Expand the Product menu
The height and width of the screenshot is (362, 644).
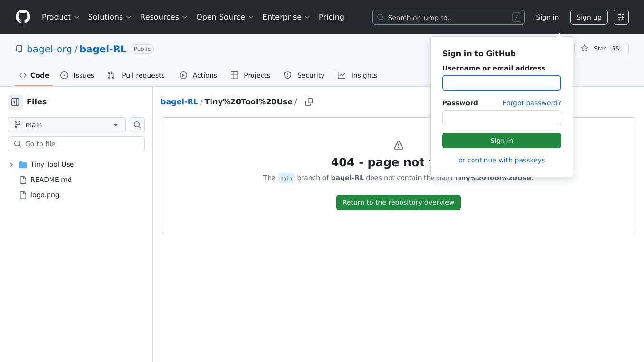60,17
